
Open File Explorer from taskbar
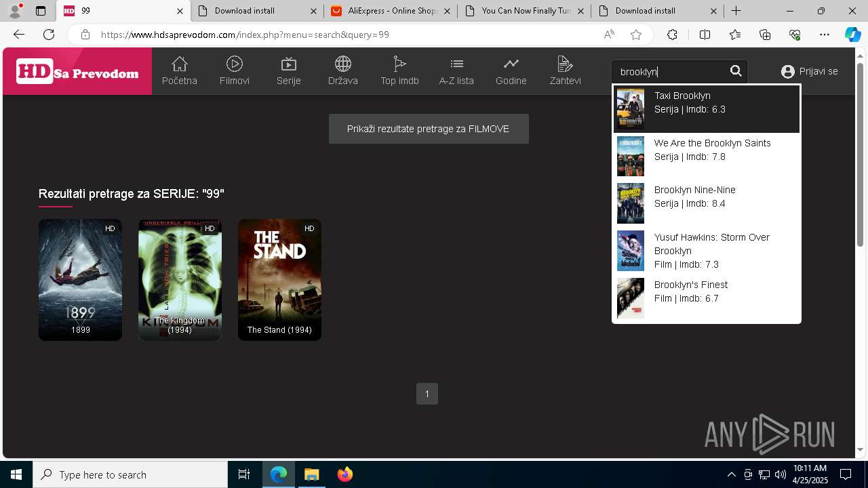click(x=311, y=474)
